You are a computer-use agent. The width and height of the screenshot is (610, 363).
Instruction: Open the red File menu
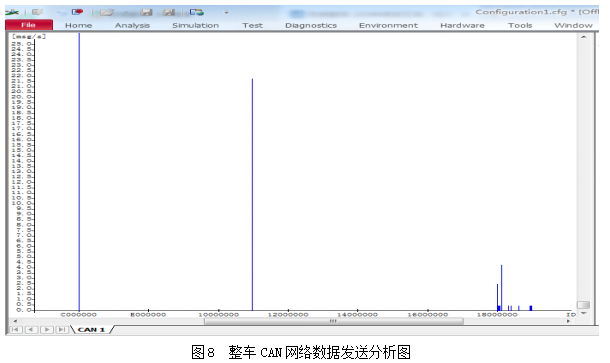29,25
